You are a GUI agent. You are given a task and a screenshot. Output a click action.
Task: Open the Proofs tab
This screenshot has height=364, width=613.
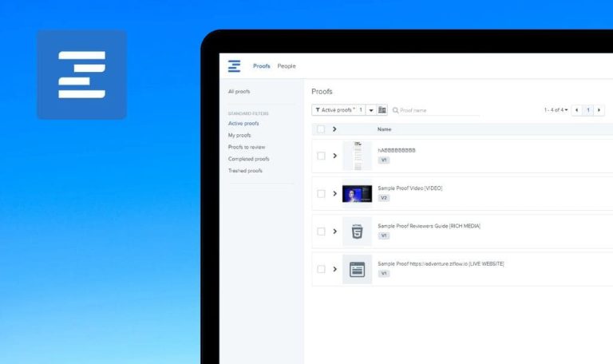pyautogui.click(x=262, y=66)
